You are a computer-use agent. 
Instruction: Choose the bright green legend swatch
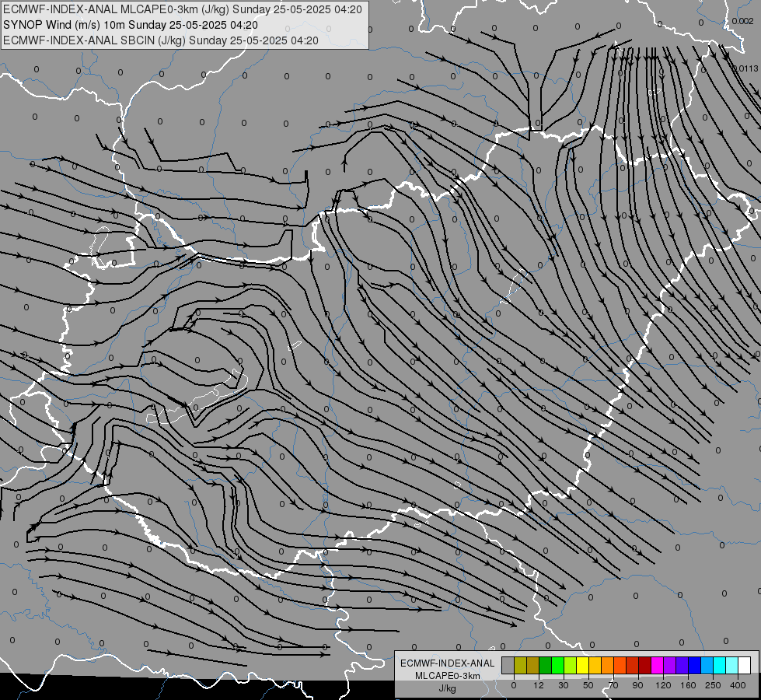[557, 665]
